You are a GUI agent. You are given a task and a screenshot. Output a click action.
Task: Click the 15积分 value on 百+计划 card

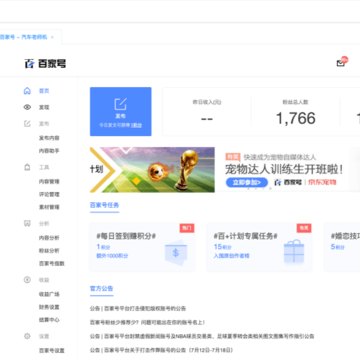pyautogui.click(x=222, y=247)
